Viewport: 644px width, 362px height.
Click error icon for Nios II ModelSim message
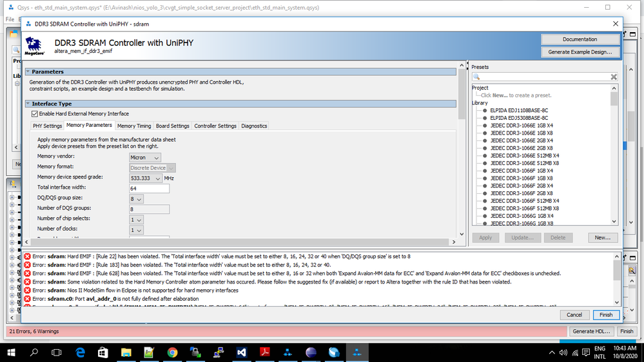(27, 291)
